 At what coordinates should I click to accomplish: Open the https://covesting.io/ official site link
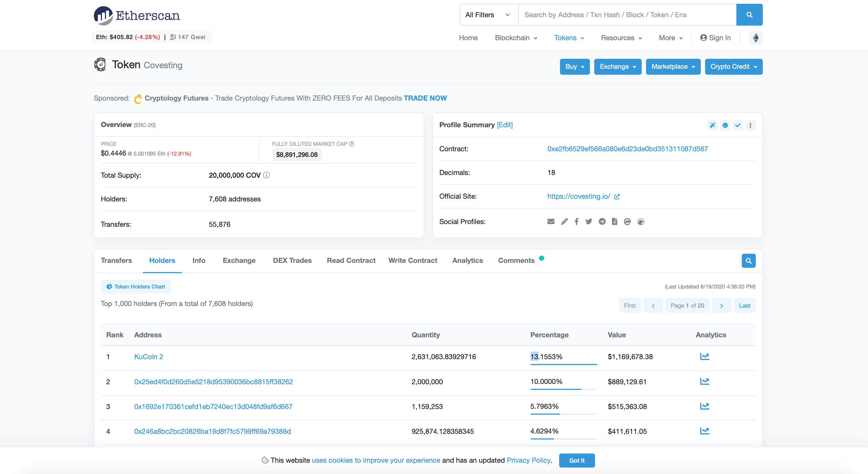(579, 196)
